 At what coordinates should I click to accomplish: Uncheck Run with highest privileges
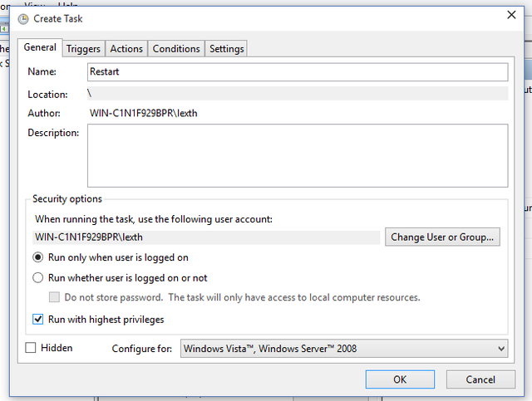37,320
